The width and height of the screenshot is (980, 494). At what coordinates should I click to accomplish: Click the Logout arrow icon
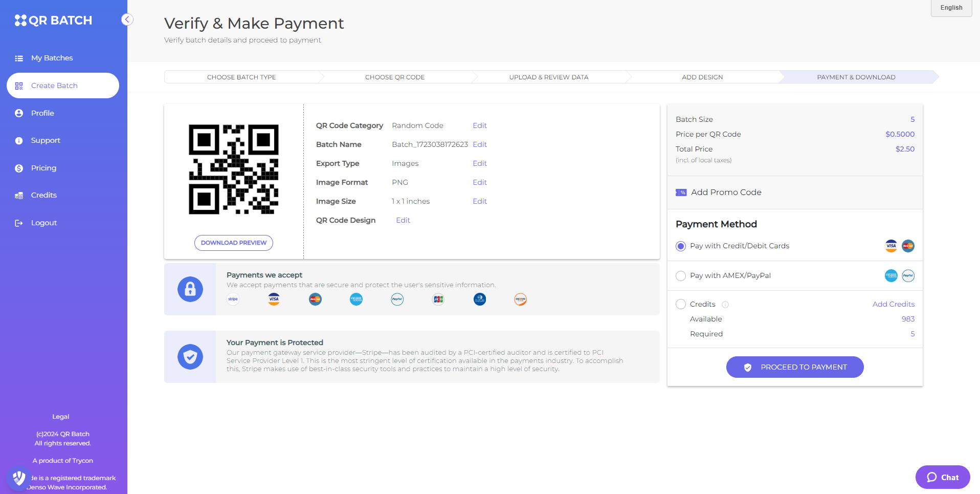[19, 223]
